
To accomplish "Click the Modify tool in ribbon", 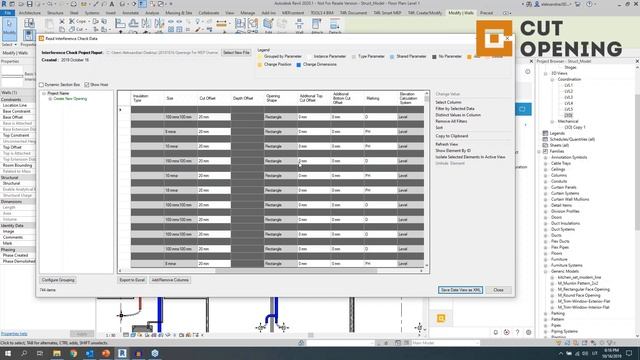I will [x=9, y=28].
